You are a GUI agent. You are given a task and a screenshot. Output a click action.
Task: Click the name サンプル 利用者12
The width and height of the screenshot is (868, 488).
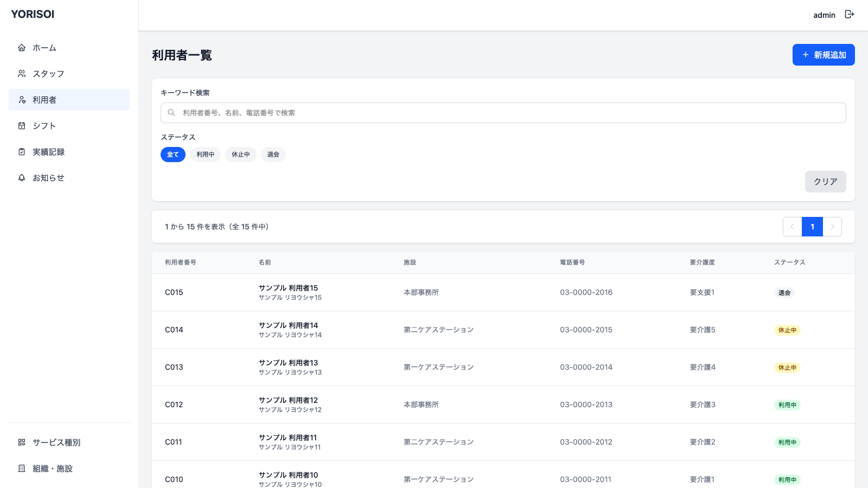(289, 400)
